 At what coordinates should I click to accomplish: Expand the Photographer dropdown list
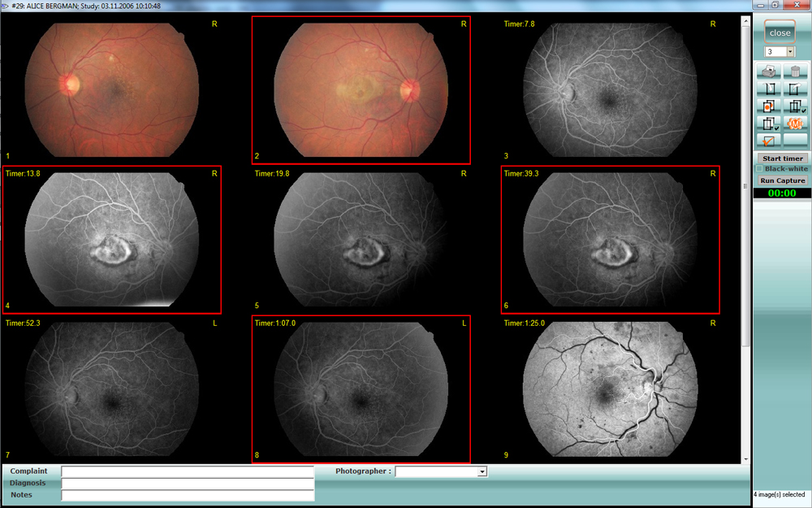point(482,471)
